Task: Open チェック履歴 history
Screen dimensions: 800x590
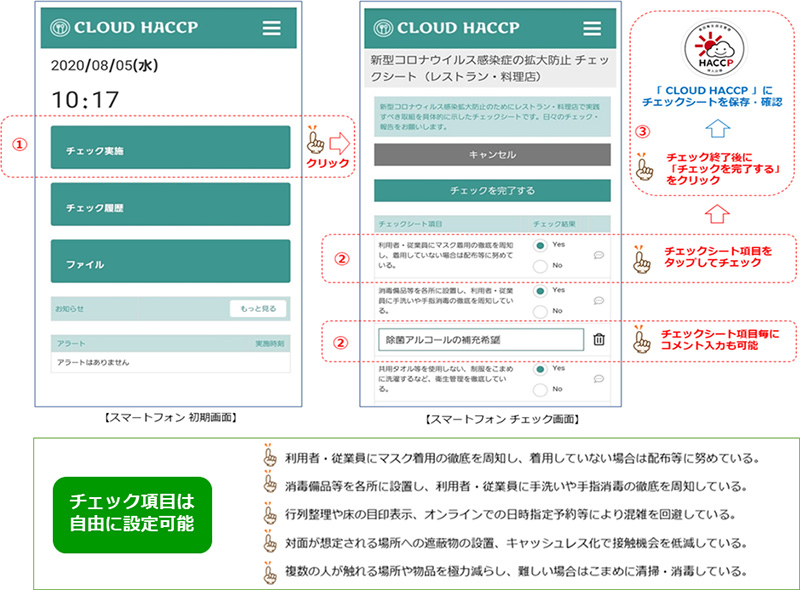Action: point(170,204)
